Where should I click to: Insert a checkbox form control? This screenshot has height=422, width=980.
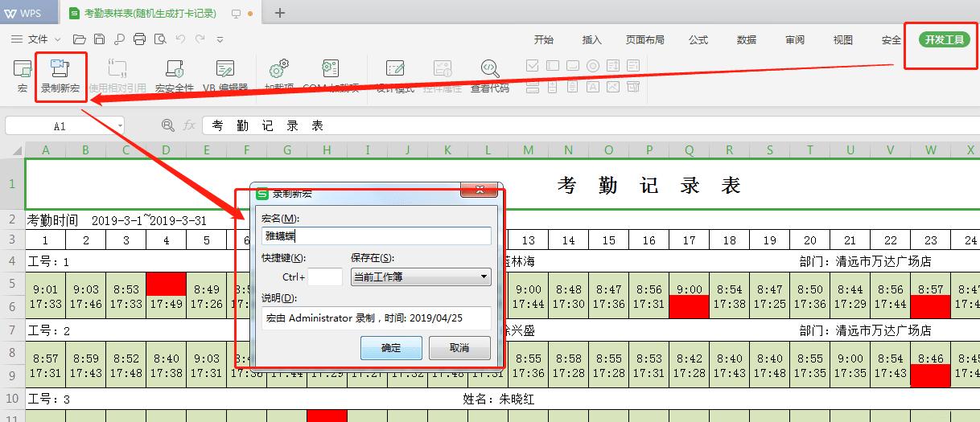tap(532, 66)
